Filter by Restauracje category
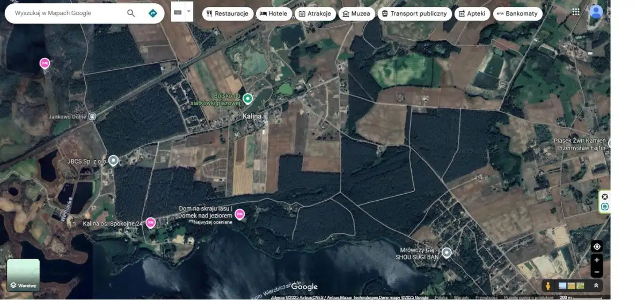644x300 pixels. 228,14
